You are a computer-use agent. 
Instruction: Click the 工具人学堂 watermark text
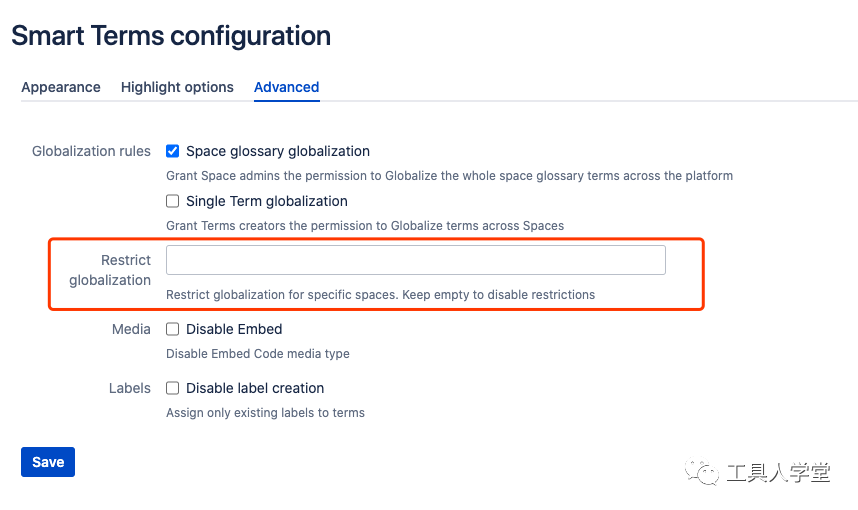pos(778,473)
